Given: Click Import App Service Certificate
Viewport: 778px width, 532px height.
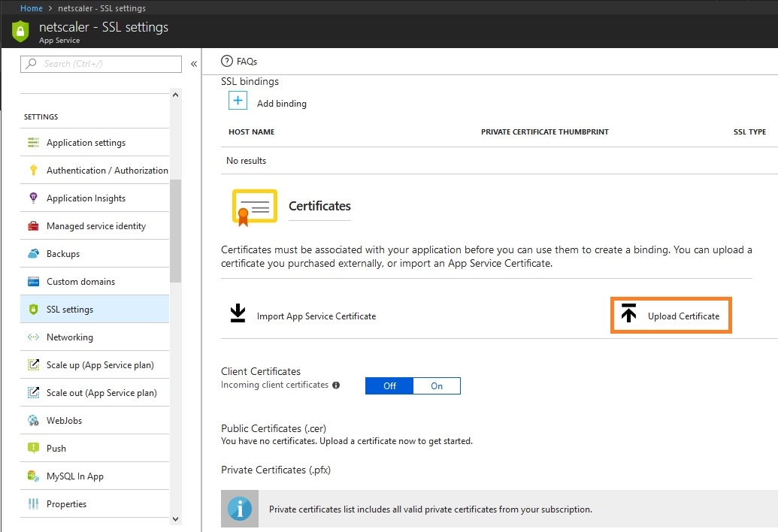Looking at the screenshot, I should point(316,316).
